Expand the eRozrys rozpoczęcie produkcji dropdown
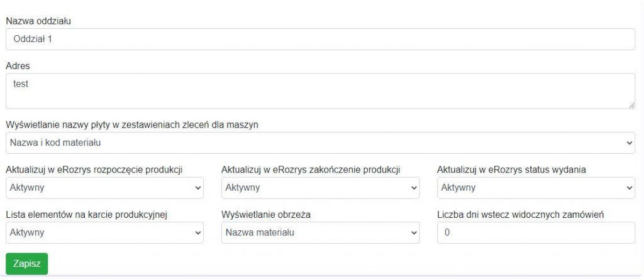644x280 pixels. click(104, 188)
